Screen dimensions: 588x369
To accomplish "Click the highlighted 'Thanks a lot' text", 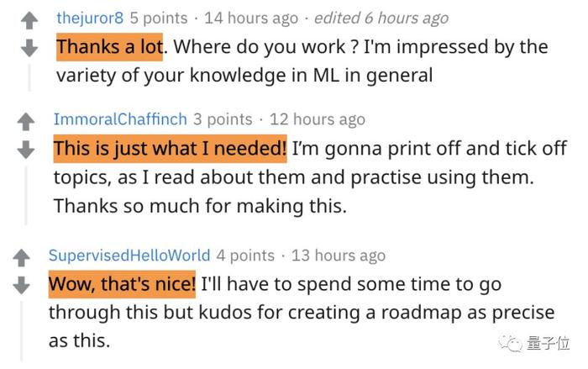I will click(109, 47).
